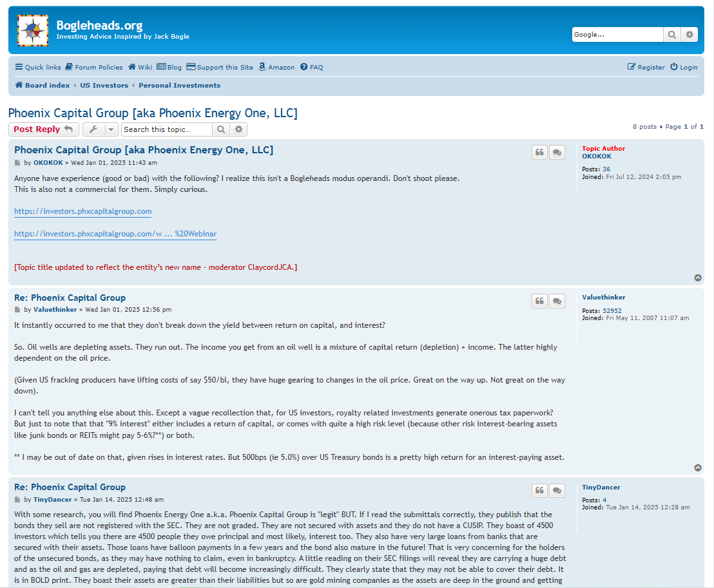Jump to top from first post arrow
The height and width of the screenshot is (588, 714).
pos(698,278)
